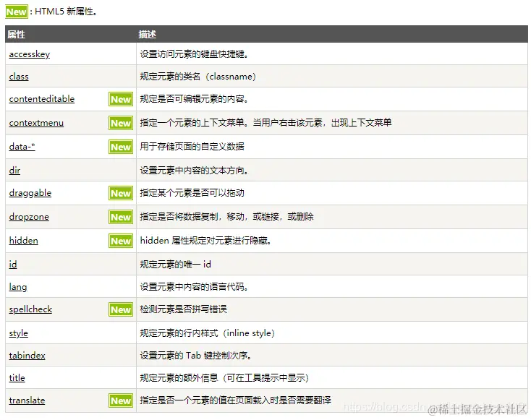Click the New badge beside contextmenu
This screenshot has width=531, height=420.
point(121,123)
